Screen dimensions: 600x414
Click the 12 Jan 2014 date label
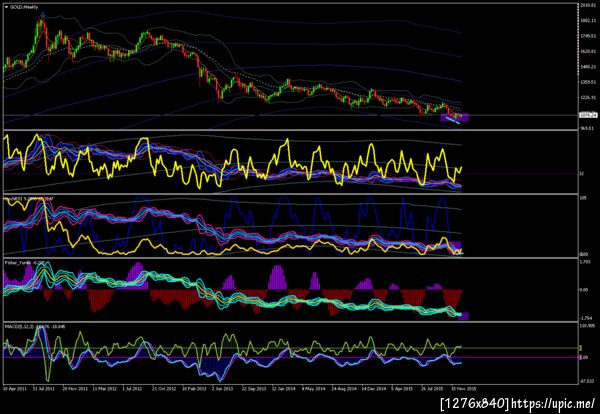[x=284, y=388]
